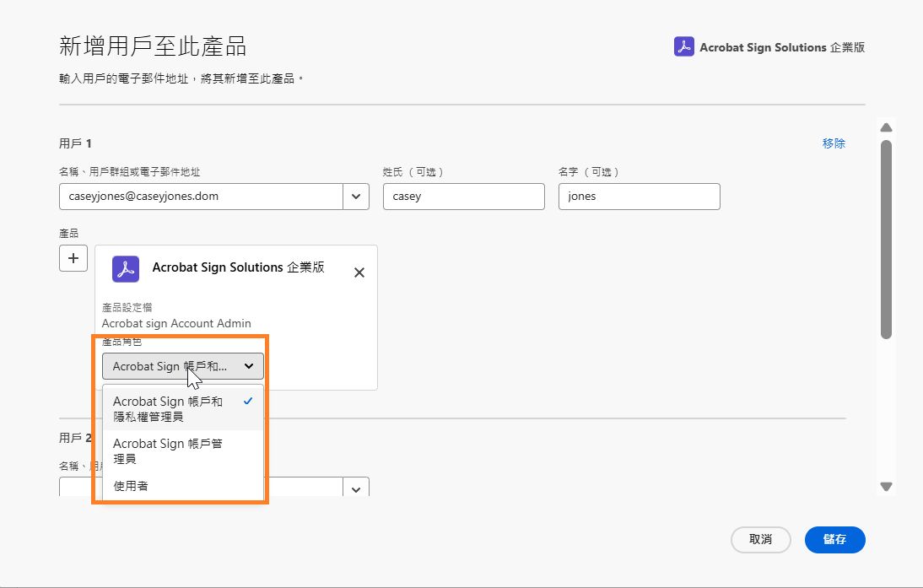Click the 名字 field containing jones
923x588 pixels.
[x=639, y=196]
